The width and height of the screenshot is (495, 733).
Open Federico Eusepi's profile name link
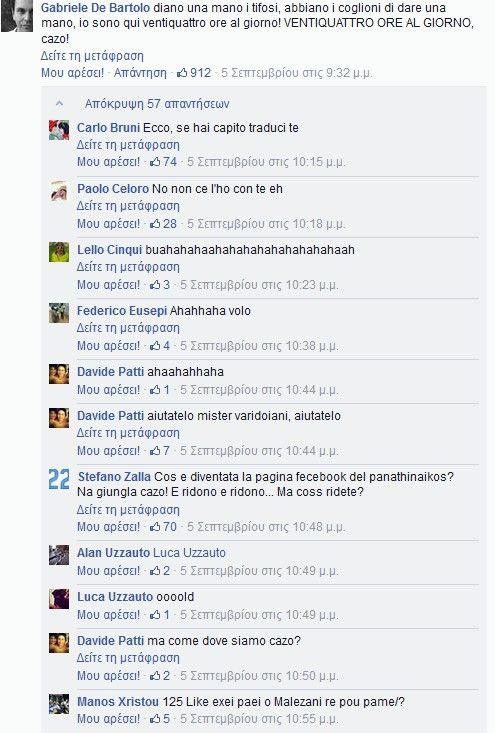[x=122, y=311]
